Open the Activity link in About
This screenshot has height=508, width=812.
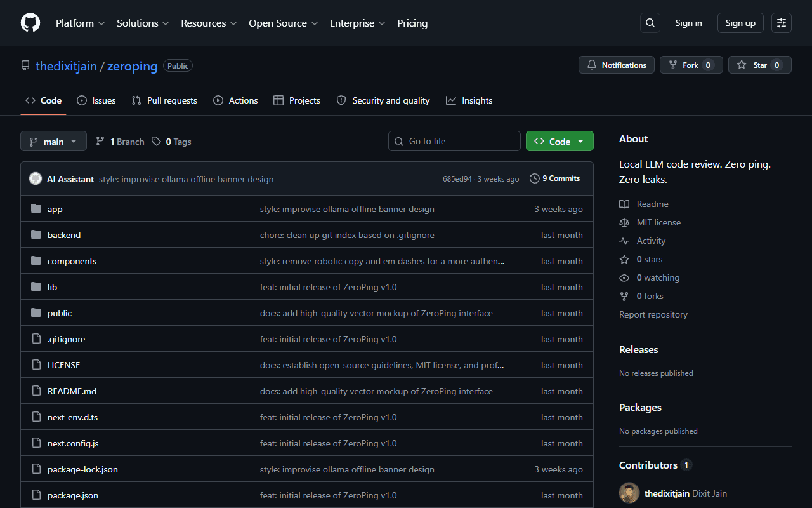click(x=643, y=241)
